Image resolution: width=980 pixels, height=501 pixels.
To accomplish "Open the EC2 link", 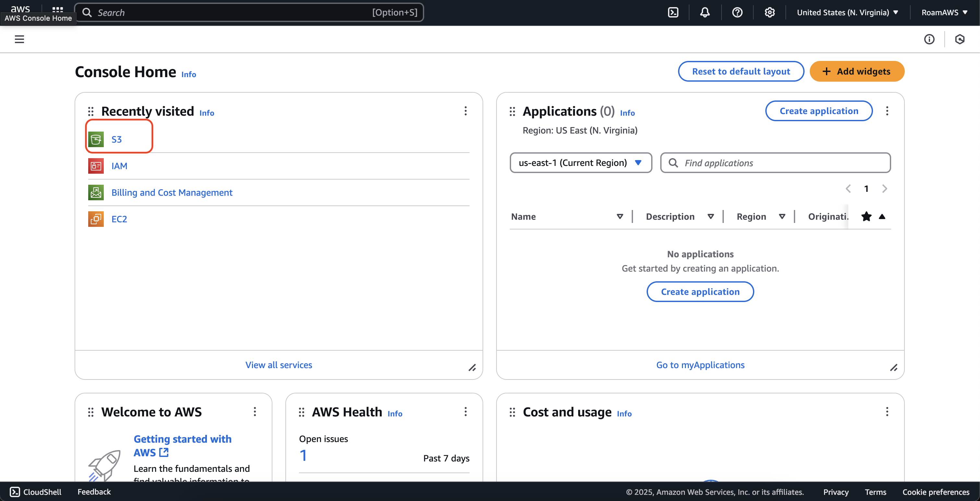I will (119, 219).
